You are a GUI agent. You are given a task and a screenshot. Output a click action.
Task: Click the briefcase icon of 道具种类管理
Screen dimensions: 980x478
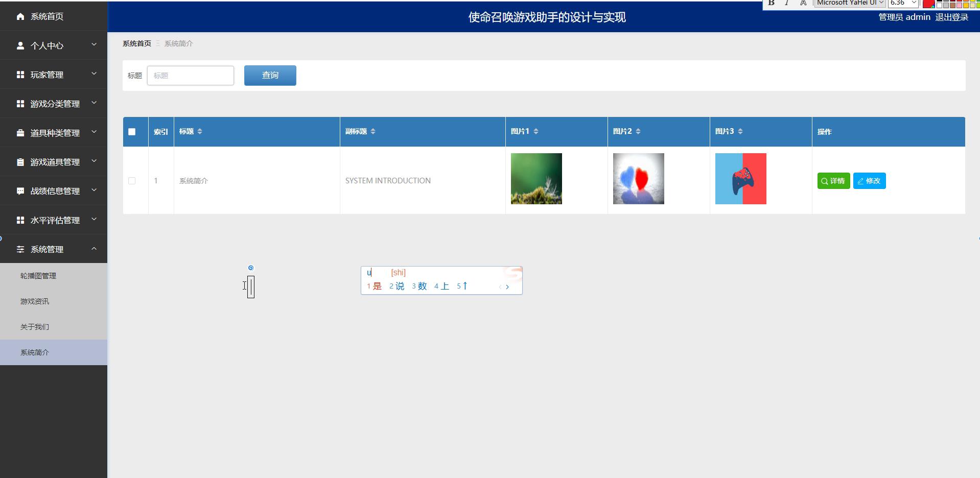[20, 133]
